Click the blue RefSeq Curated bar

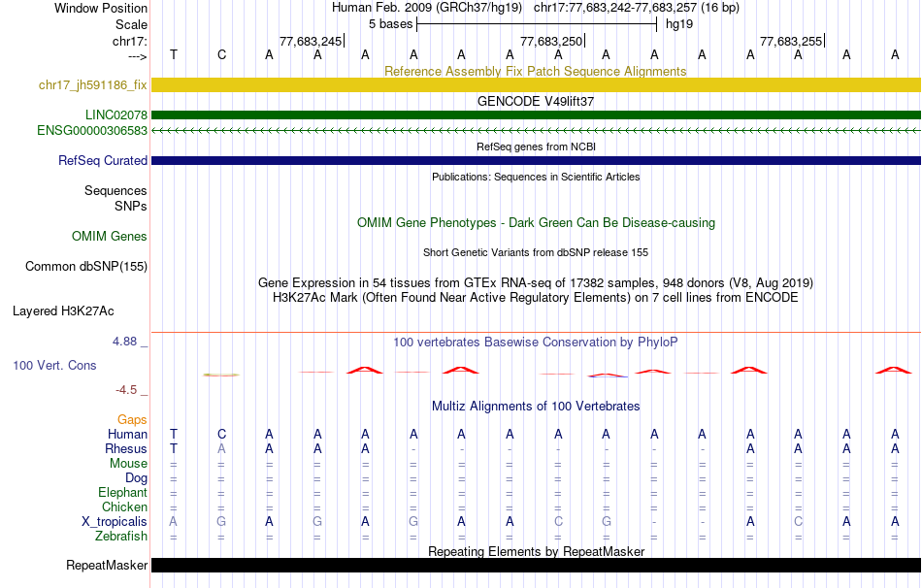[x=537, y=160]
